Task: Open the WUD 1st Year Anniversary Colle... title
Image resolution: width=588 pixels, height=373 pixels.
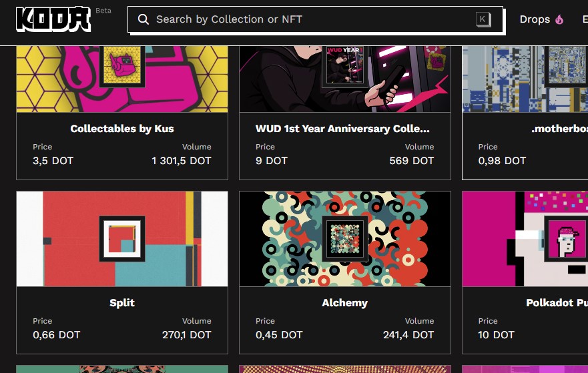Action: click(x=342, y=129)
